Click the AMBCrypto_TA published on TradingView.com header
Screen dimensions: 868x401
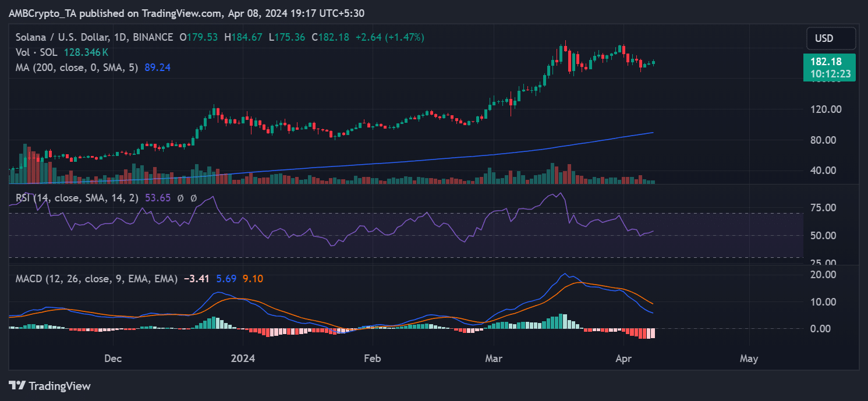coord(187,13)
